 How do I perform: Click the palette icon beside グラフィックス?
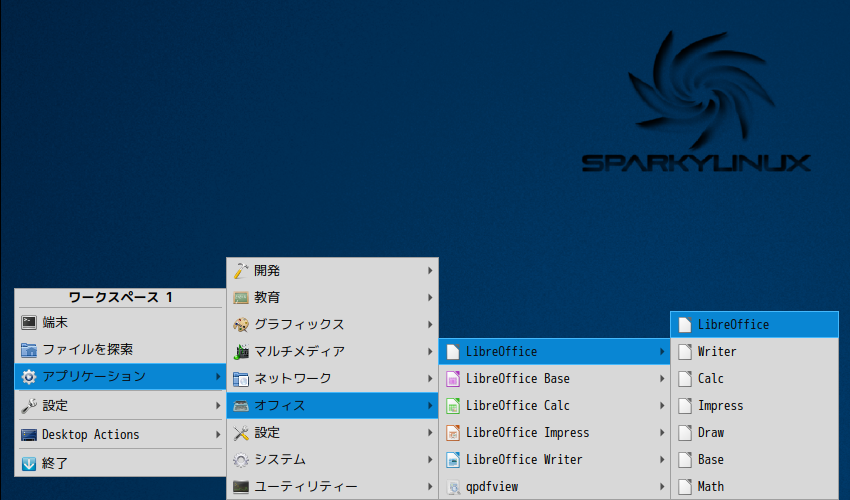point(241,325)
